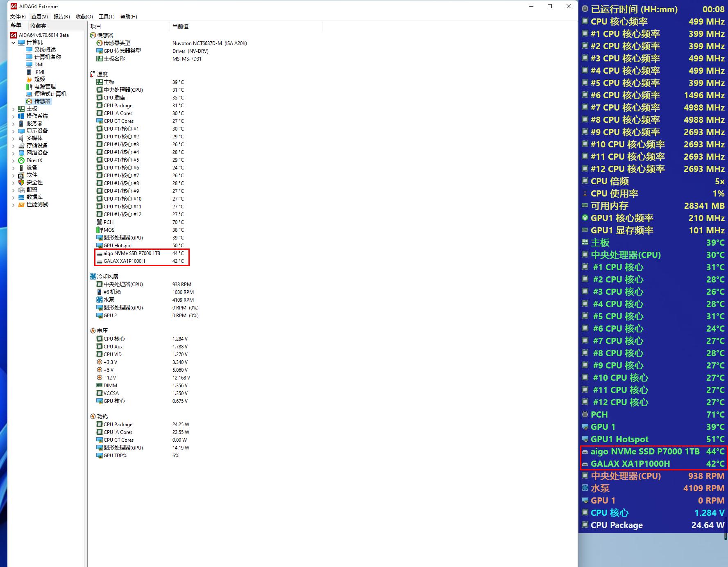The image size is (728, 567).
Task: Collapse the 计算机 tree node
Action: click(13, 42)
